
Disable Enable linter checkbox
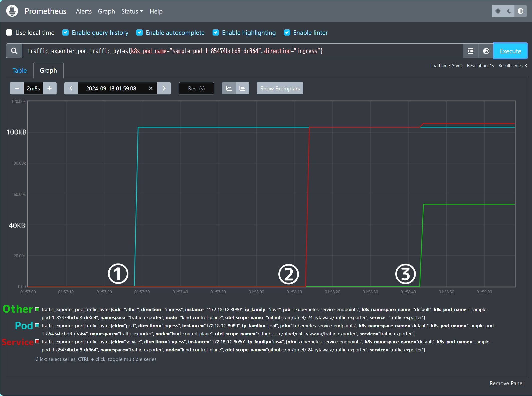287,33
